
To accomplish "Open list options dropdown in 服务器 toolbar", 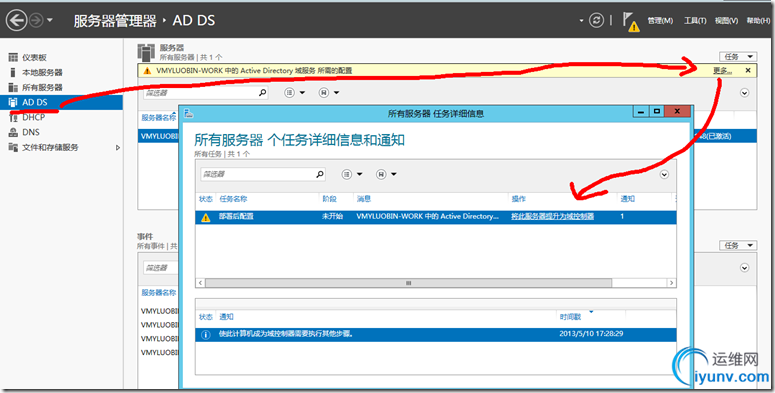I will (x=295, y=92).
